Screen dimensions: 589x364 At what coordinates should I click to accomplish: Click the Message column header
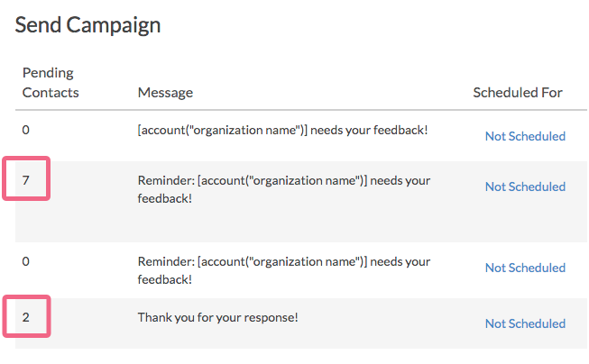[x=165, y=93]
